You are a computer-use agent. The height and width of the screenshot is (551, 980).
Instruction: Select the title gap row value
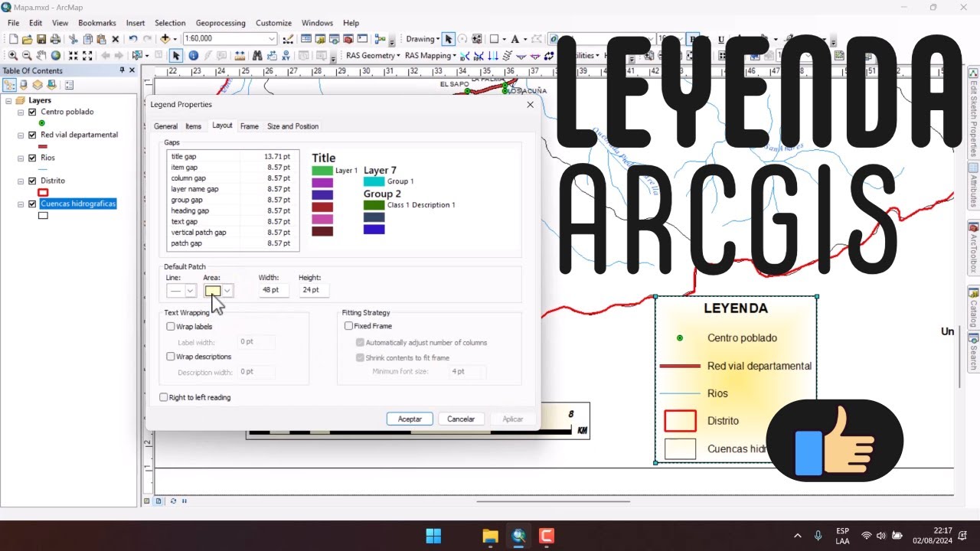(277, 157)
